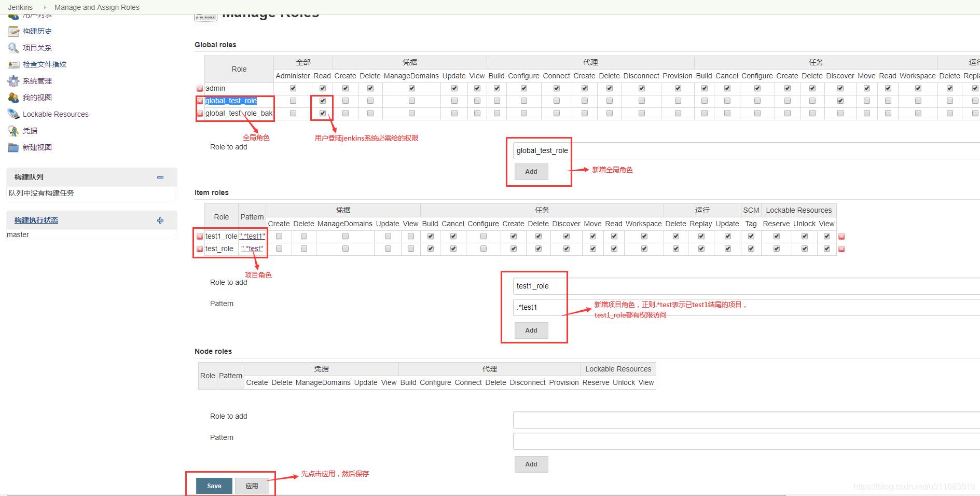980x496 pixels.
Task: Click the 新建视图 folder icon
Action: point(13,147)
